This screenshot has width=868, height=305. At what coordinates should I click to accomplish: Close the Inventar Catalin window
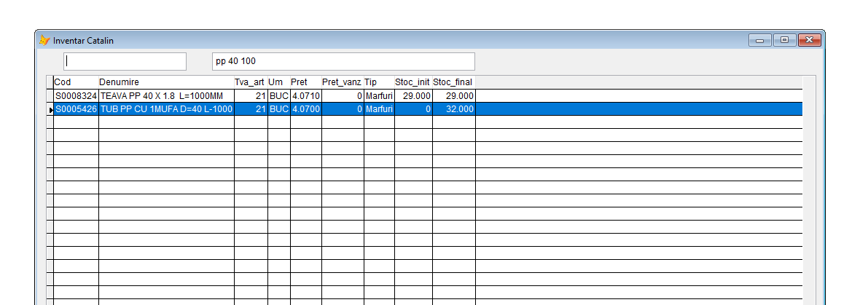pyautogui.click(x=809, y=40)
